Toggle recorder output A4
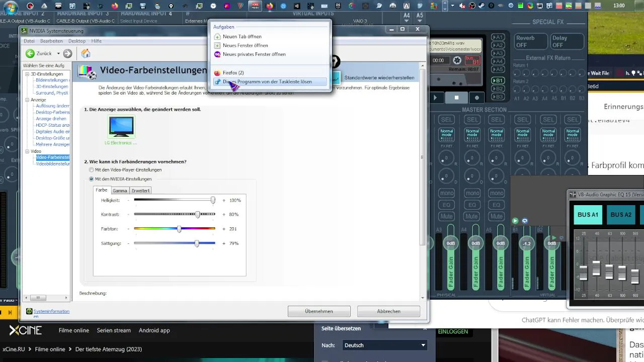Image resolution: width=644 pixels, height=362 pixels. point(498,60)
